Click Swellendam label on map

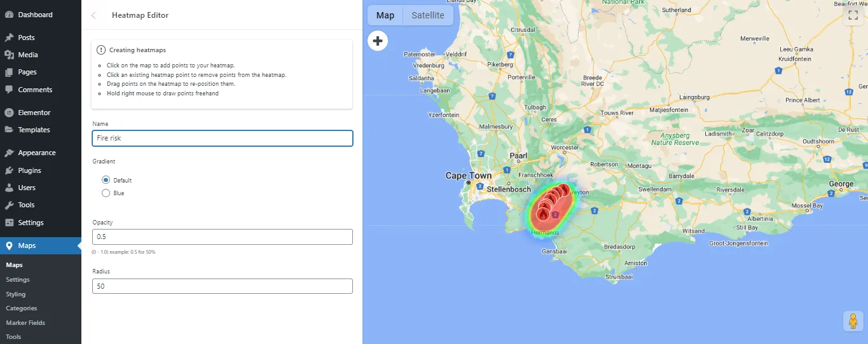coord(655,189)
